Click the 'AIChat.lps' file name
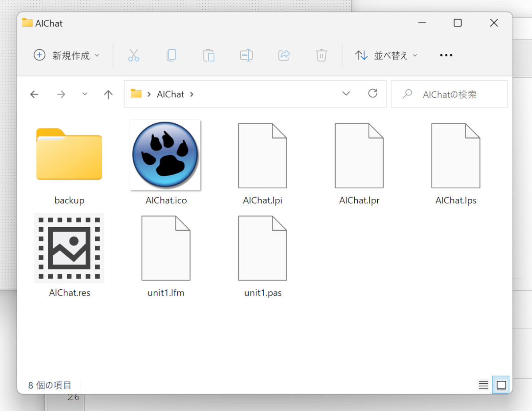This screenshot has height=411, width=532. [x=456, y=201]
